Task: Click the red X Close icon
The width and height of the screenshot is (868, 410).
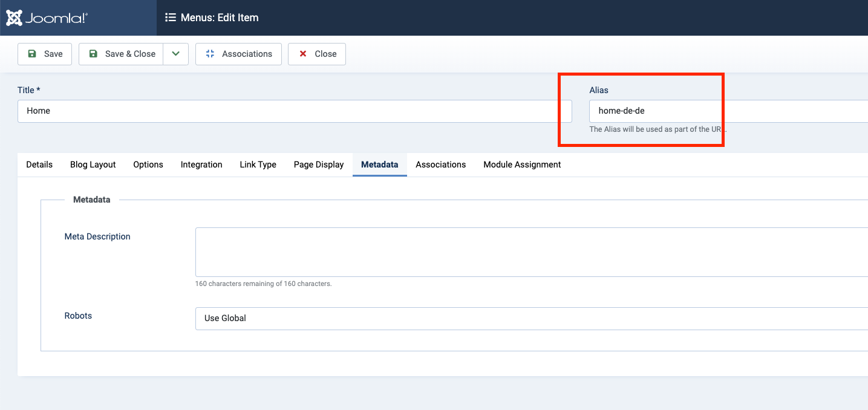Action: click(303, 54)
